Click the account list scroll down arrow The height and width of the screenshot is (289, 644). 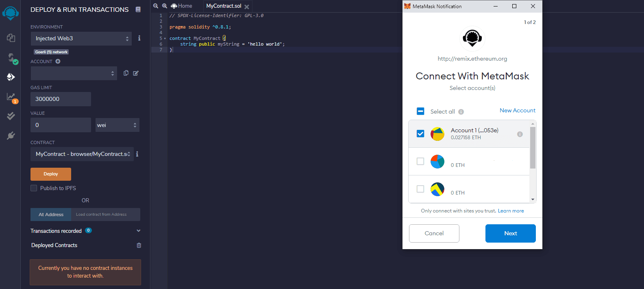click(x=533, y=199)
